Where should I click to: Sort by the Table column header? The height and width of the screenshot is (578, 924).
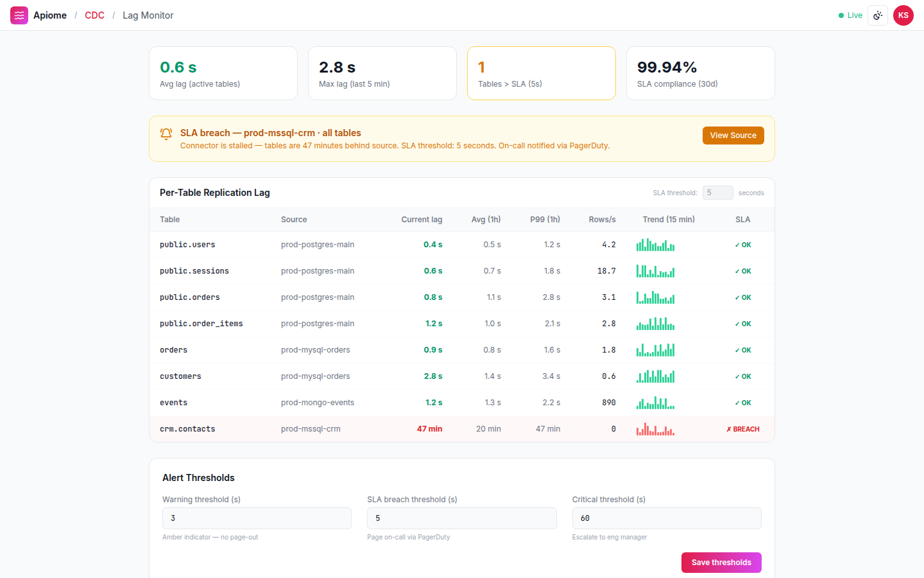click(169, 220)
